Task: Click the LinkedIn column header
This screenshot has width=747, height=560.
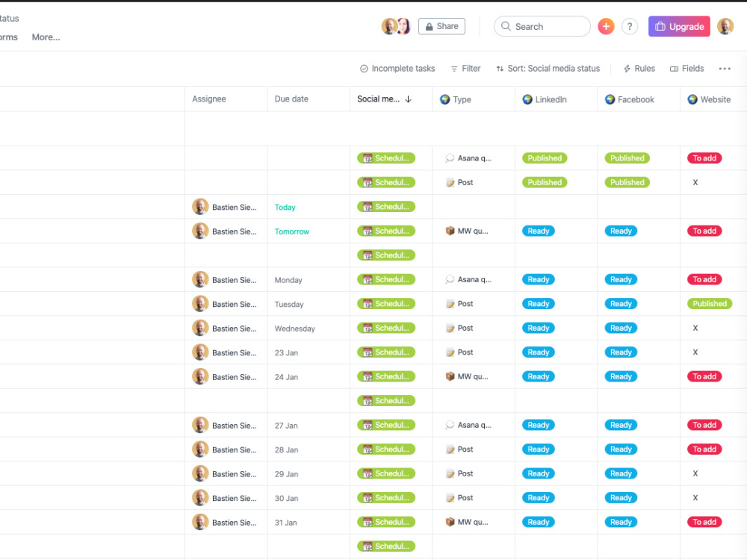Action: click(556, 99)
